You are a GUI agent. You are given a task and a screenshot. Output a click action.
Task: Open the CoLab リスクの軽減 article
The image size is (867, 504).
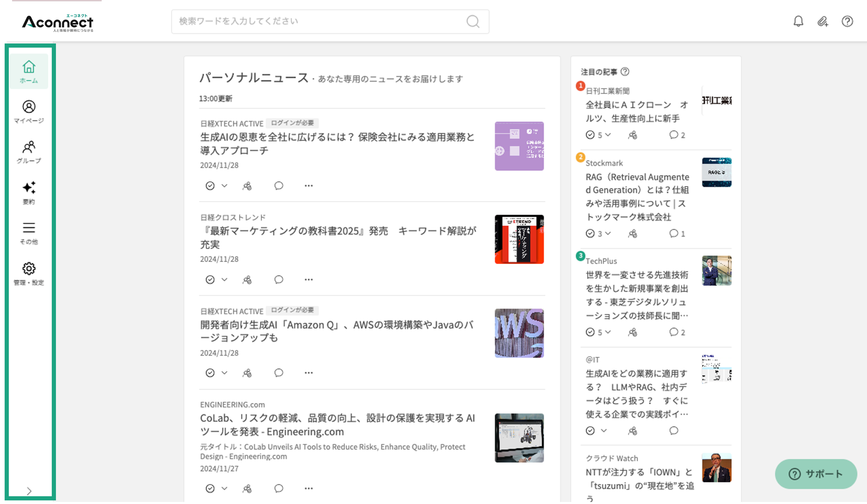tap(338, 425)
